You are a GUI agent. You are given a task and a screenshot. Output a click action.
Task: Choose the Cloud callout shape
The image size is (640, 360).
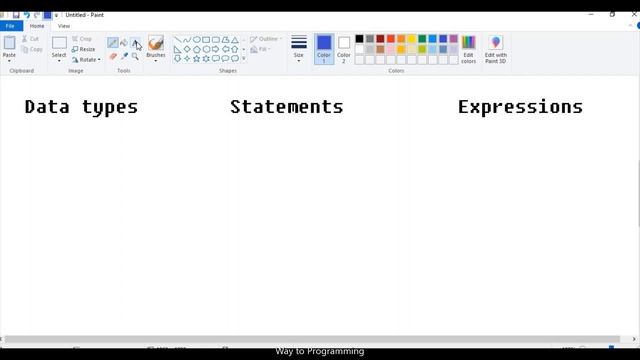(235, 58)
